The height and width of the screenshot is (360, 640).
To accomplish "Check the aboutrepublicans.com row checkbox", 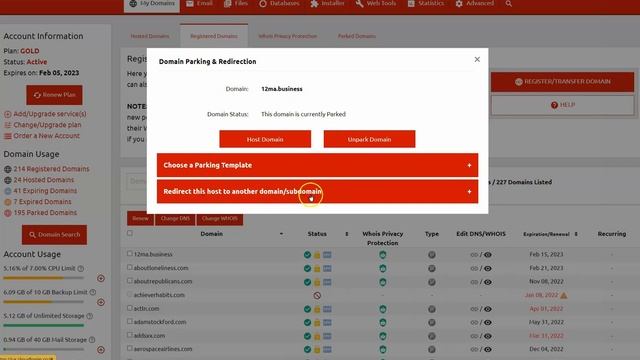I will (x=130, y=281).
